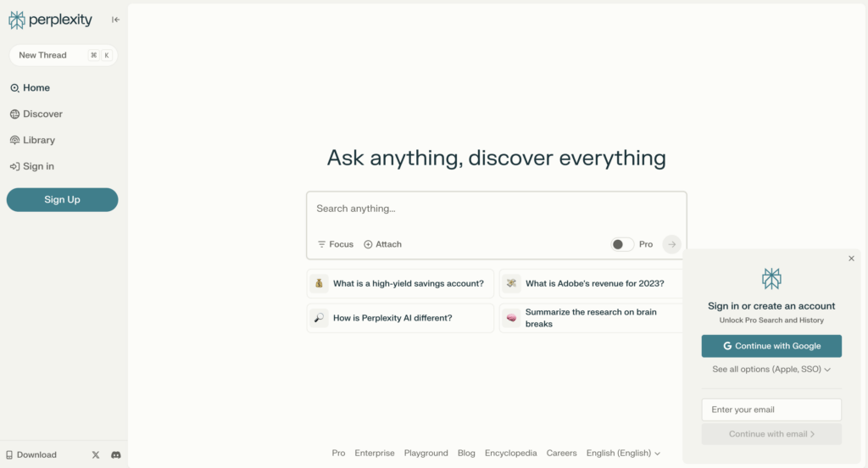Click the Sign Up button
Image resolution: width=868 pixels, height=468 pixels.
[62, 199]
